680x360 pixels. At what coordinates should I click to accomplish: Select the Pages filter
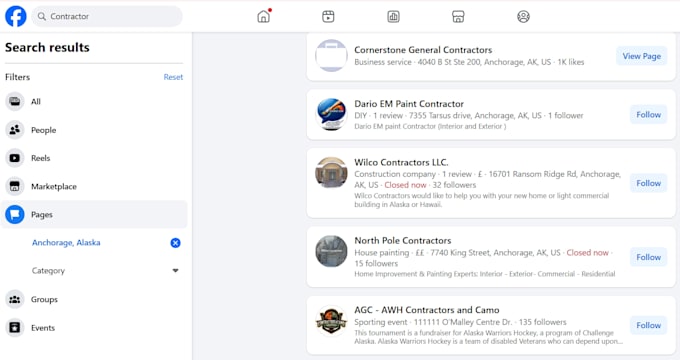point(94,214)
